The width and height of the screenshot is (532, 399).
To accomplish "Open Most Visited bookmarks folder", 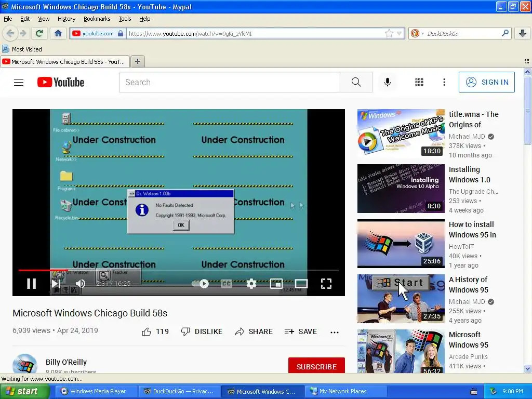I will tap(22, 49).
